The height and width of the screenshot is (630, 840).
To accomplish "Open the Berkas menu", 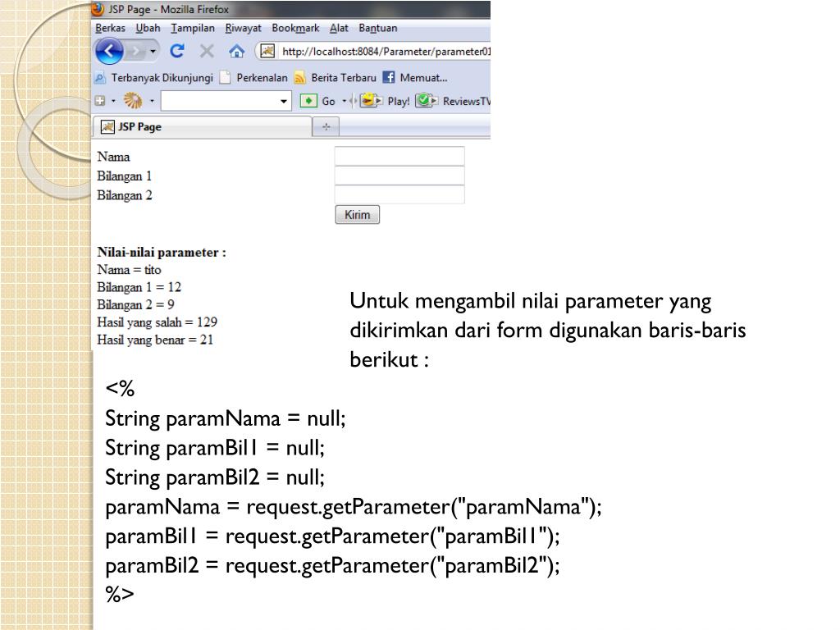I will (x=111, y=28).
